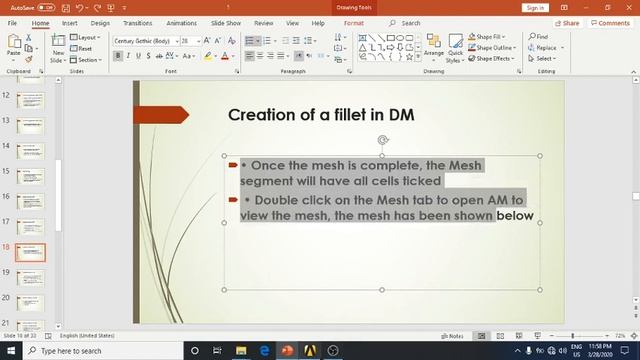Click Find in the Editing group
Viewport: 640px width, 360px height.
(x=538, y=37)
